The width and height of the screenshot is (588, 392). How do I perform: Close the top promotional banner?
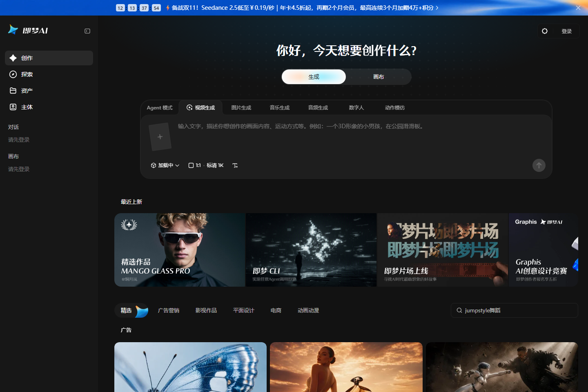pyautogui.click(x=578, y=8)
